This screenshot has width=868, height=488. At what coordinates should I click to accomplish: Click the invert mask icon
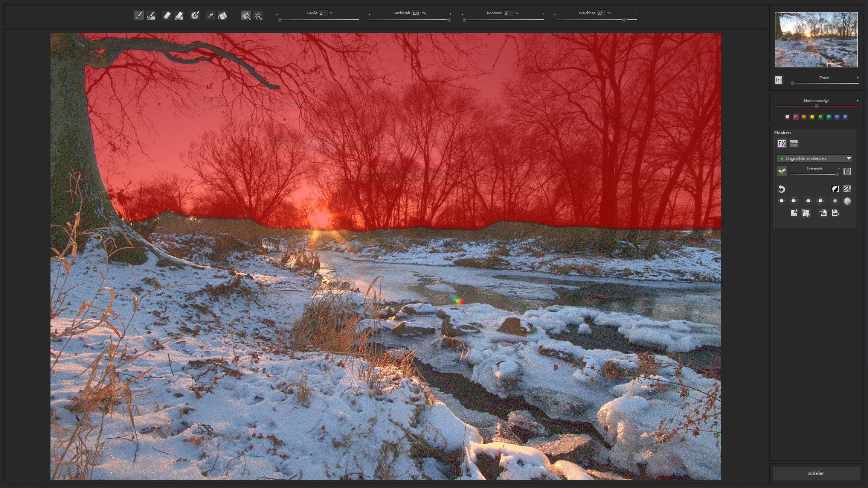(x=835, y=189)
